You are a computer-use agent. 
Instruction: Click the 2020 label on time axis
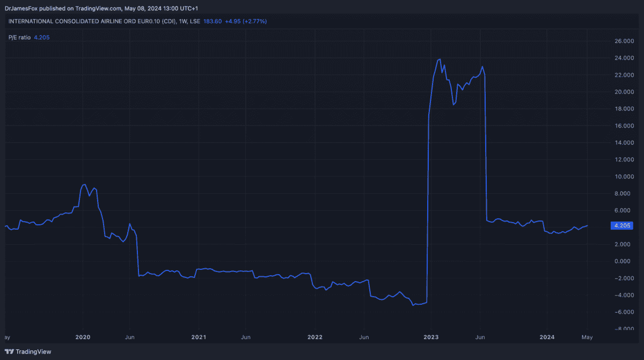click(83, 337)
